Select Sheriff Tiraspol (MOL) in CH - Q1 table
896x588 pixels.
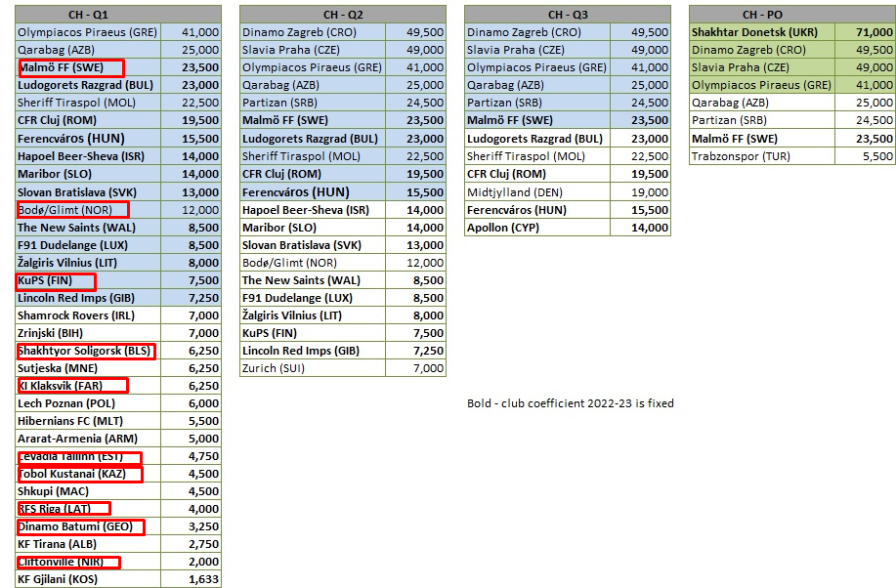coord(88,103)
